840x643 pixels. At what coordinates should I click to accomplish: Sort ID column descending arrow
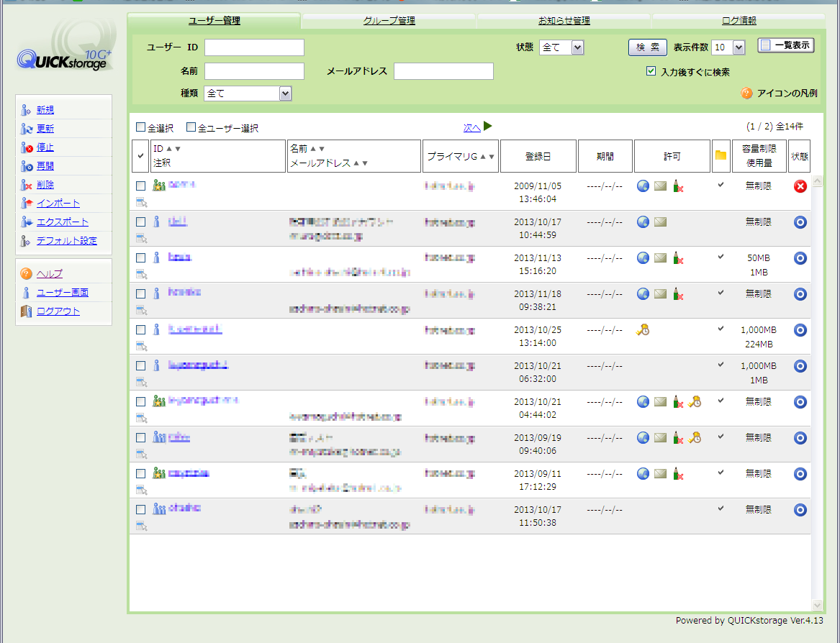(x=178, y=149)
